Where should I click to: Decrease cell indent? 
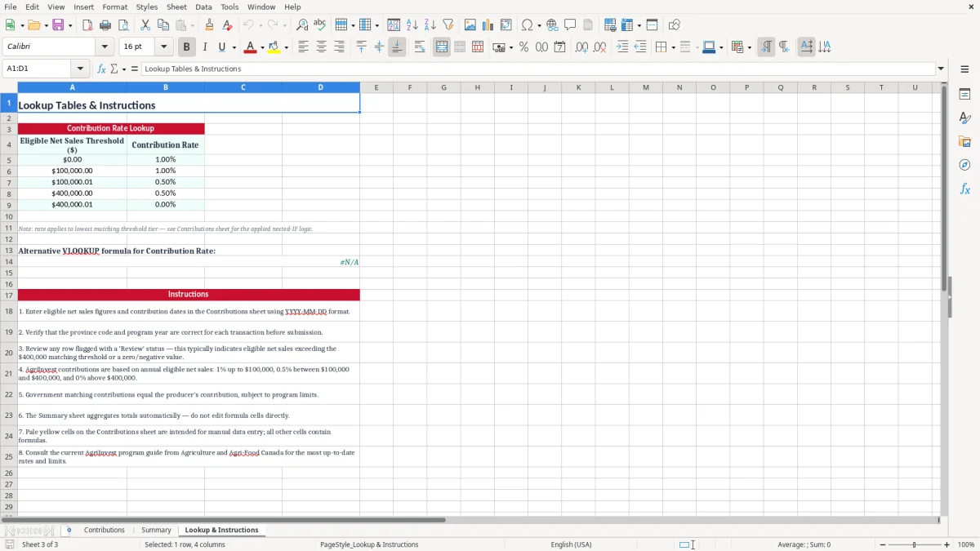(x=640, y=47)
